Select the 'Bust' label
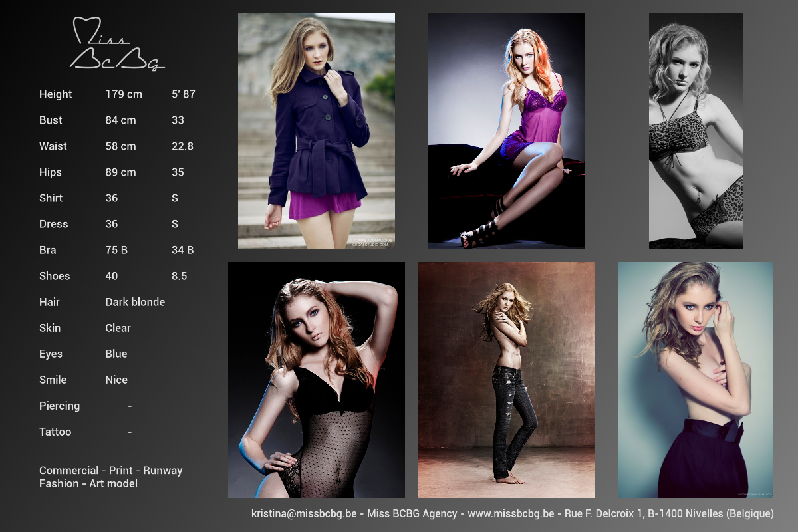This screenshot has height=532, width=798. (x=51, y=120)
